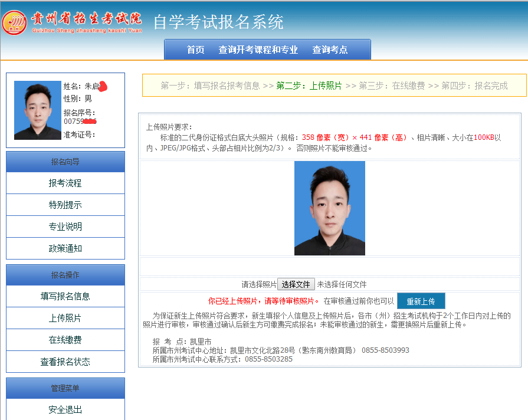528x420 pixels.
Task: Click the large uploaded photo preview
Action: (329, 208)
